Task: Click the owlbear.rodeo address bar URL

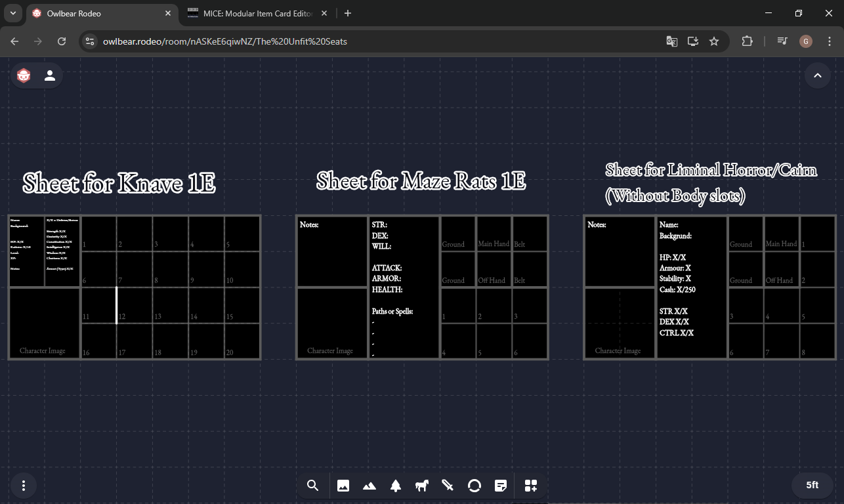Action: click(225, 41)
